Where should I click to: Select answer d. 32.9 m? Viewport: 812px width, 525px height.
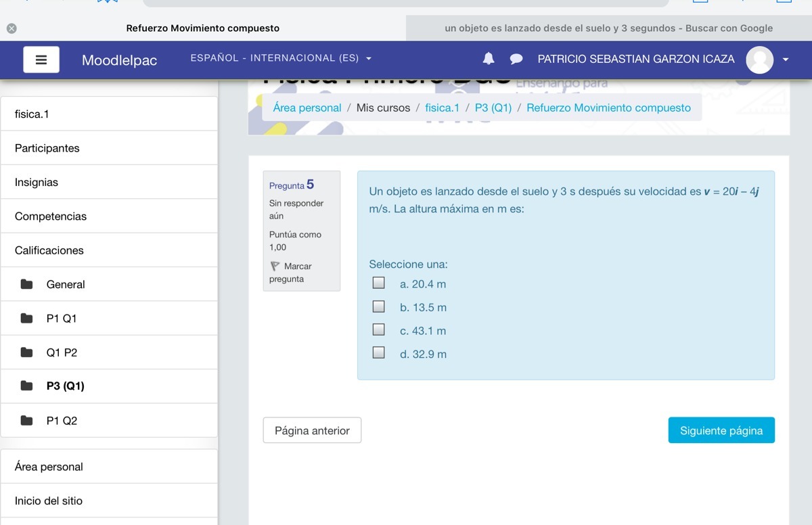379,352
